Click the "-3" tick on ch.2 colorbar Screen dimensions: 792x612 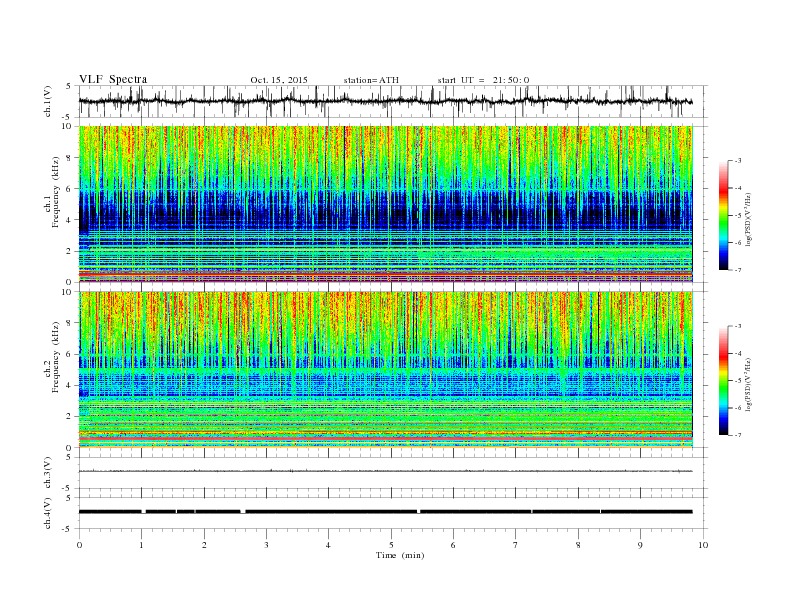click(x=737, y=326)
